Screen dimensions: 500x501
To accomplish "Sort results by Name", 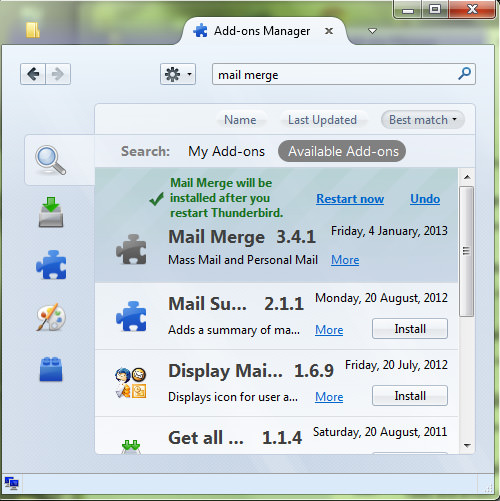I will tap(240, 120).
